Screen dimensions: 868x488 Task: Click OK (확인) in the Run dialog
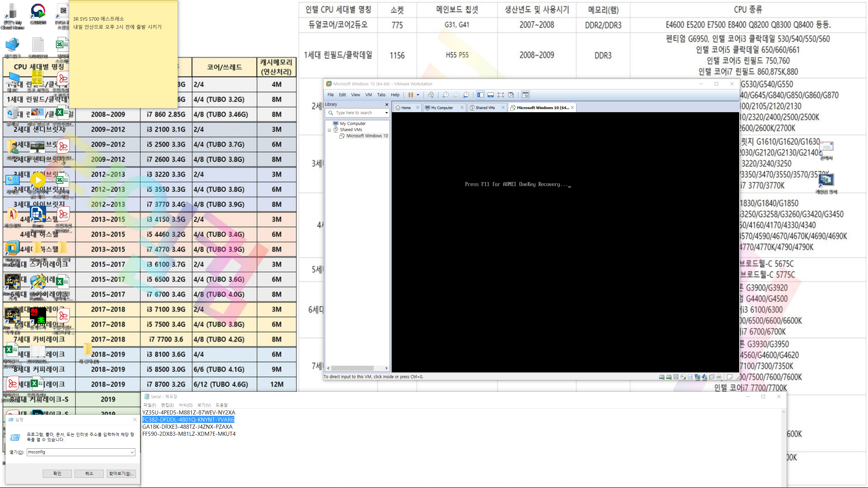(57, 473)
